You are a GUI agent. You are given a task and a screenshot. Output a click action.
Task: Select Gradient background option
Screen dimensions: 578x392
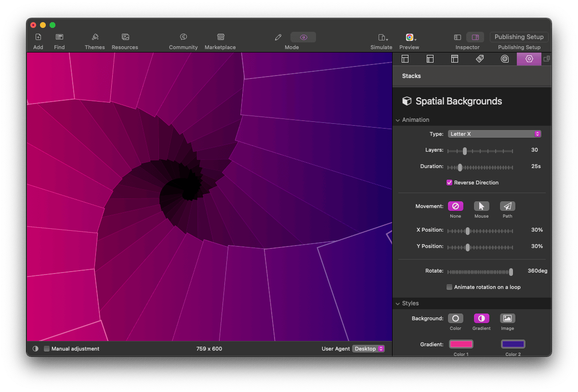click(482, 318)
